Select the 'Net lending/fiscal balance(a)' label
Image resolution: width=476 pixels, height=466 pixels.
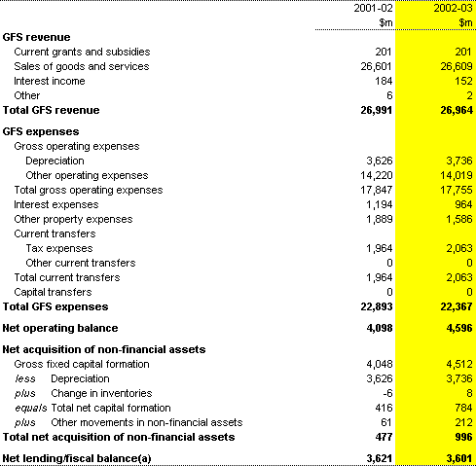(77, 459)
